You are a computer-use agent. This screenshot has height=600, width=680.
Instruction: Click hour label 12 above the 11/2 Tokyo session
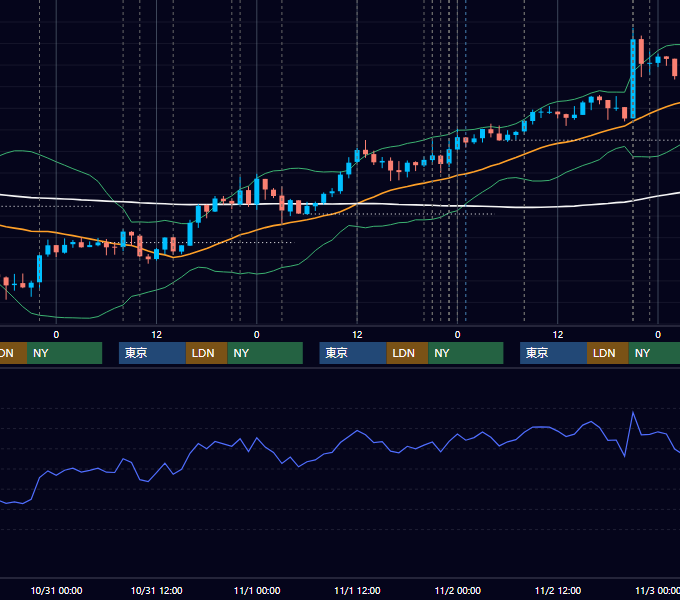pos(558,335)
